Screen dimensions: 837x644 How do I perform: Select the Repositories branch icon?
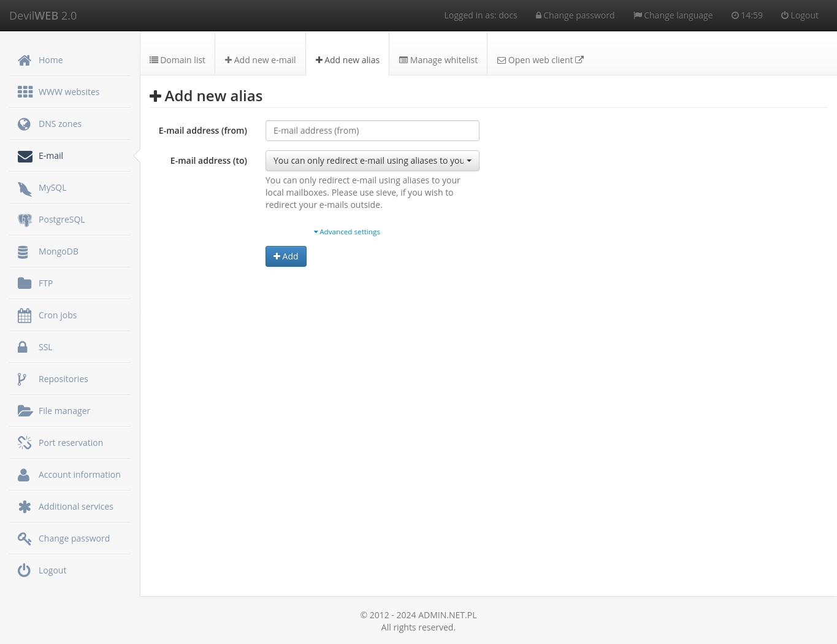pos(25,378)
